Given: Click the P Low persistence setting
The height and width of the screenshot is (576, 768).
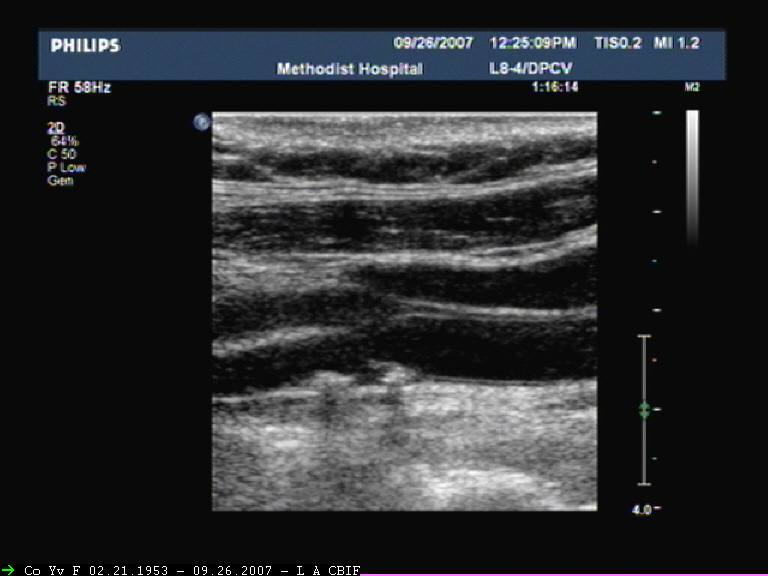Looking at the screenshot, I should (66, 167).
